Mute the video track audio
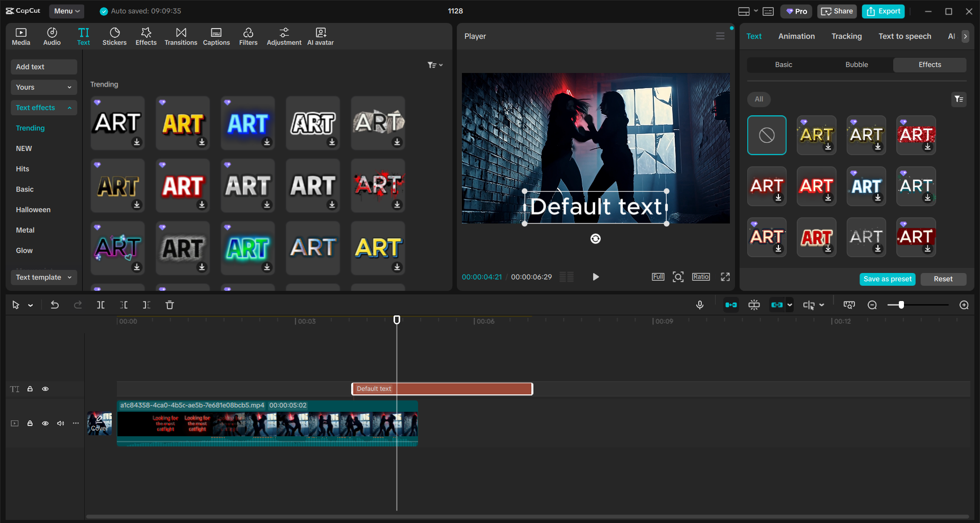Viewport: 980px width, 523px height. click(60, 424)
